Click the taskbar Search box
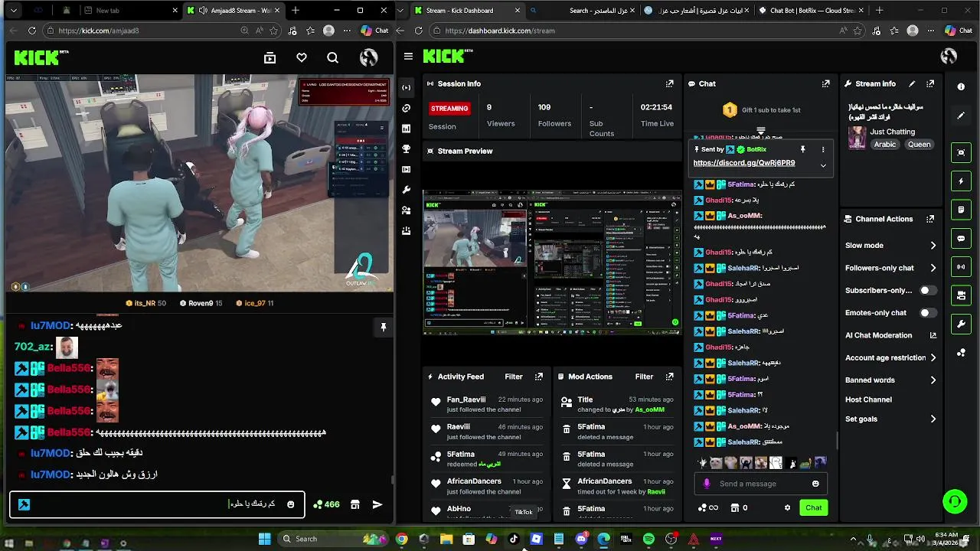The image size is (980, 551). click(x=332, y=539)
